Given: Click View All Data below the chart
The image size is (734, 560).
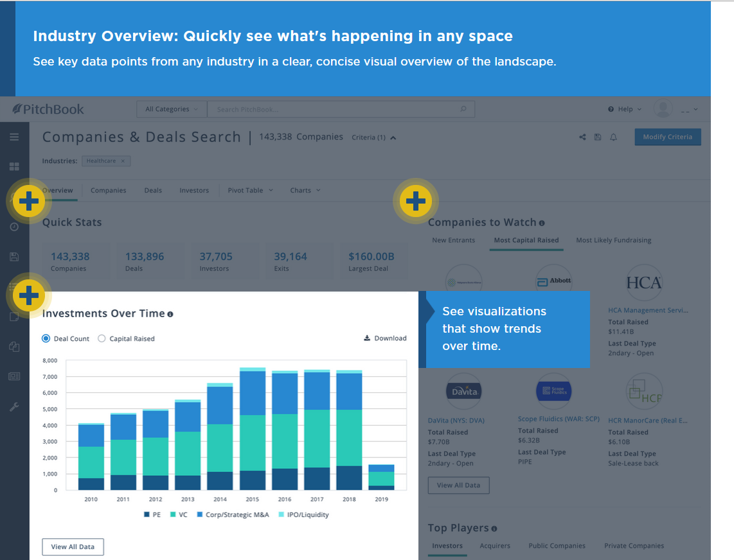Looking at the screenshot, I should point(73,547).
